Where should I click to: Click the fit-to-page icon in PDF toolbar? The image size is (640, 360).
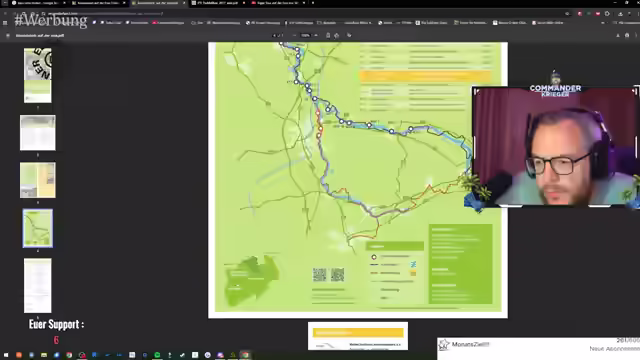click(x=328, y=36)
